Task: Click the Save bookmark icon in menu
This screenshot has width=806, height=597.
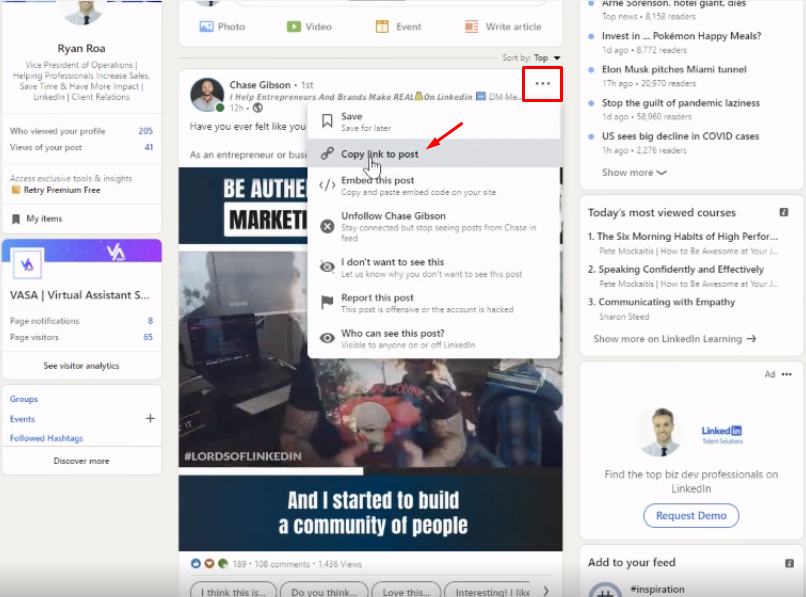Action: (327, 121)
